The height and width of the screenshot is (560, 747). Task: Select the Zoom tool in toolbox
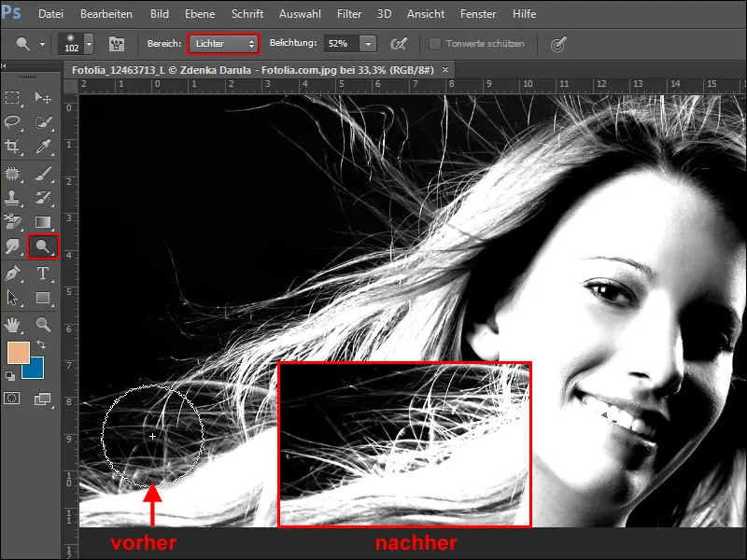(43, 325)
